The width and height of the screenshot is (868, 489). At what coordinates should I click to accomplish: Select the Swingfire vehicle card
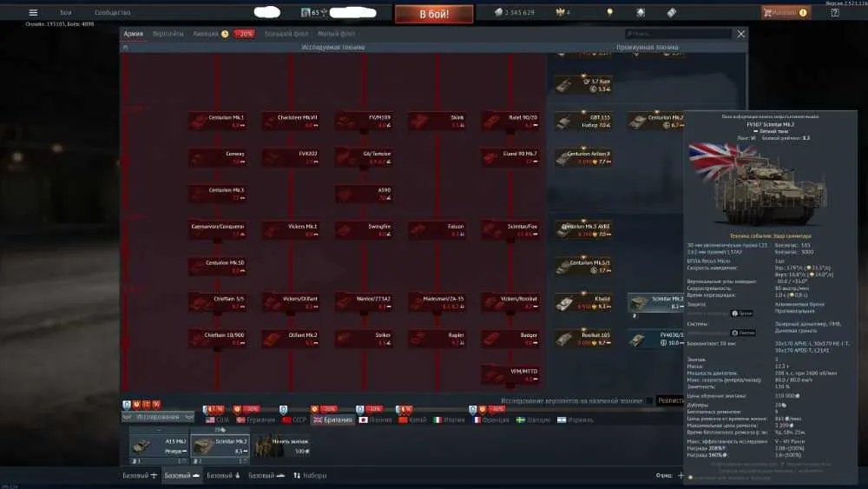point(364,230)
